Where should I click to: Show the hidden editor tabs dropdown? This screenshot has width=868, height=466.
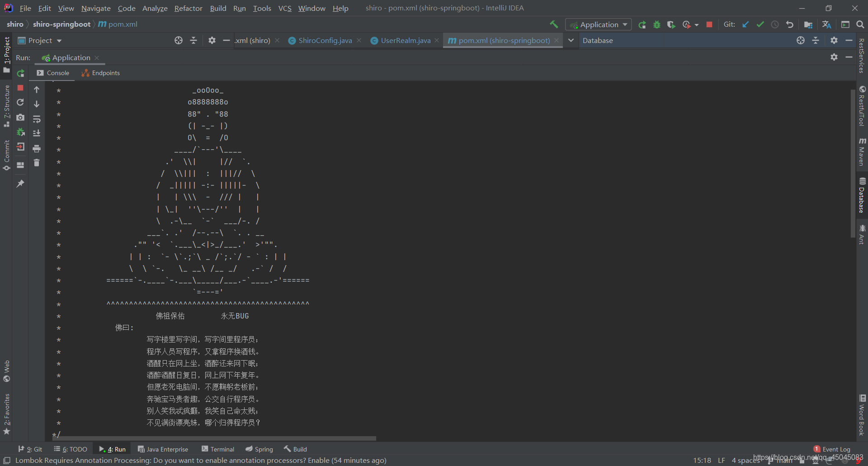point(571,40)
